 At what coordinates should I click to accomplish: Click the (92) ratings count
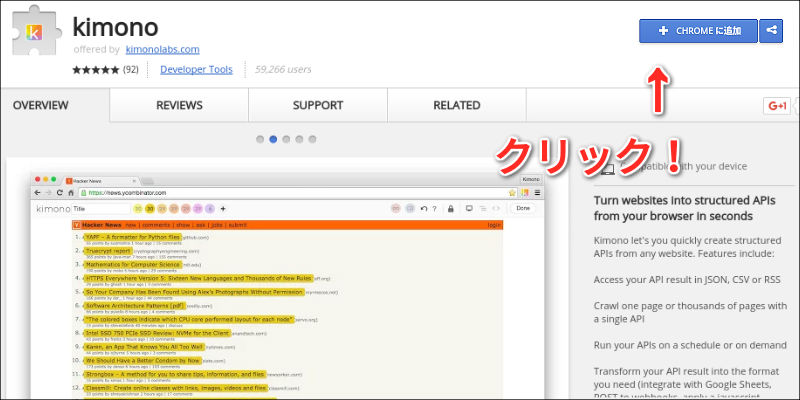[130, 69]
